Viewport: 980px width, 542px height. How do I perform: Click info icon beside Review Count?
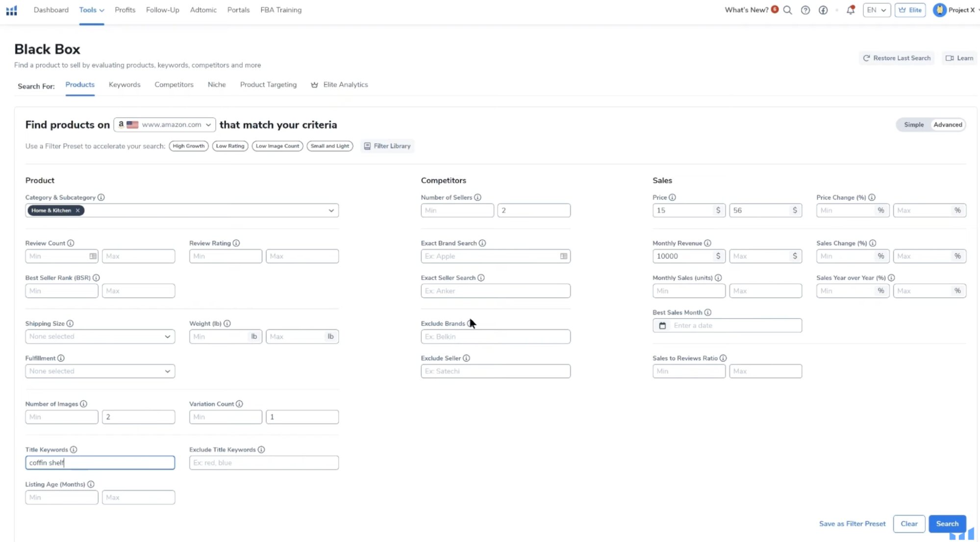pos(71,243)
